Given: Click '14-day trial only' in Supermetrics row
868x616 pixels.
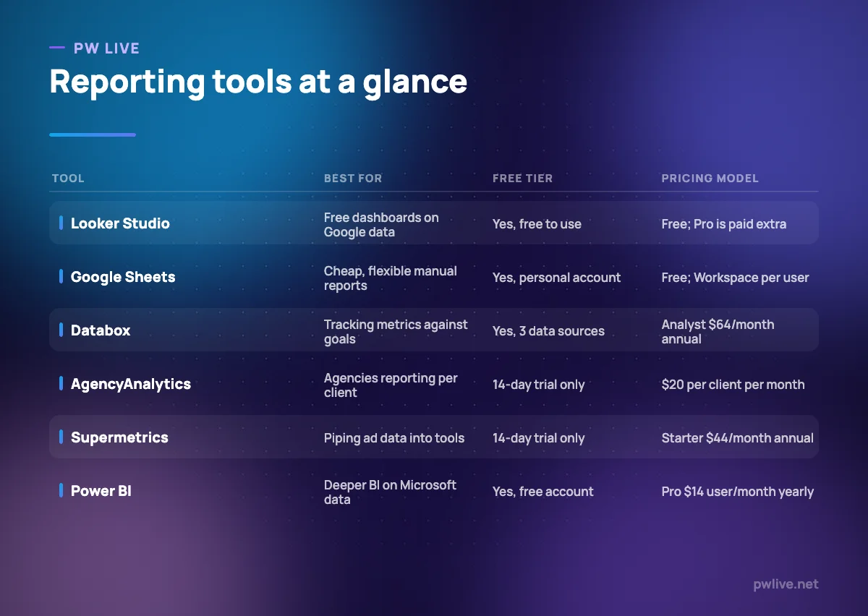Looking at the screenshot, I should 538,438.
